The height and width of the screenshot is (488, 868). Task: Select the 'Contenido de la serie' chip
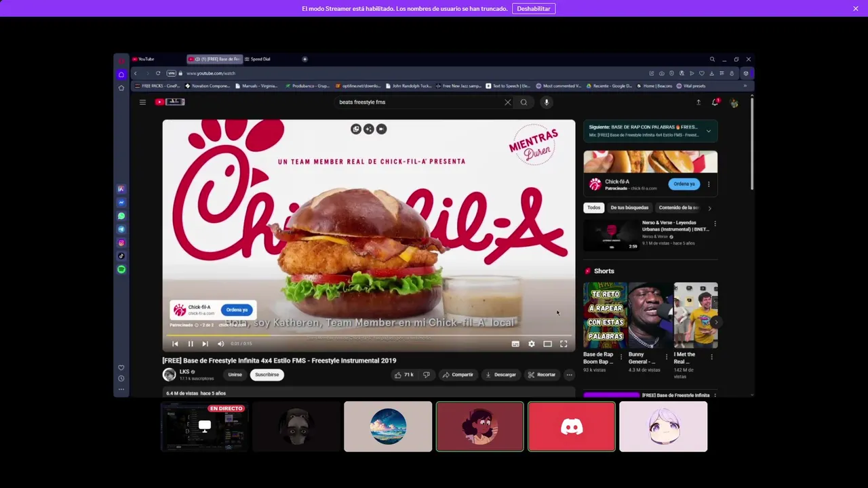pyautogui.click(x=679, y=207)
